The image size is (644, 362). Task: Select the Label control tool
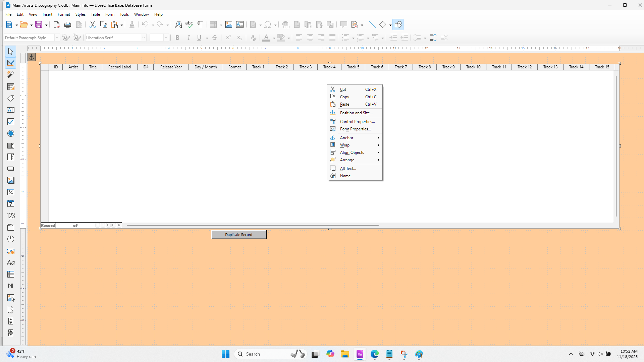(x=11, y=98)
